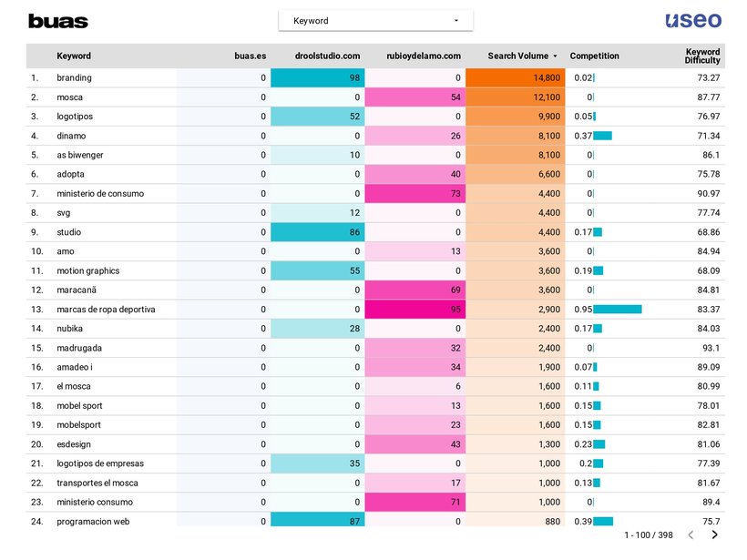The image size is (747, 560).
Task: Select the 'motion graphics' keyword cell
Action: coord(88,270)
